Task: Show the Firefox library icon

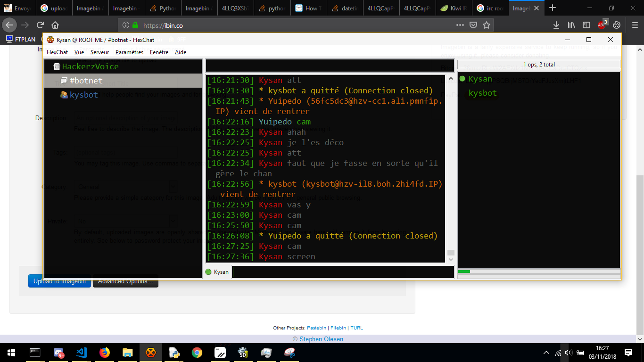Action: coord(571,25)
